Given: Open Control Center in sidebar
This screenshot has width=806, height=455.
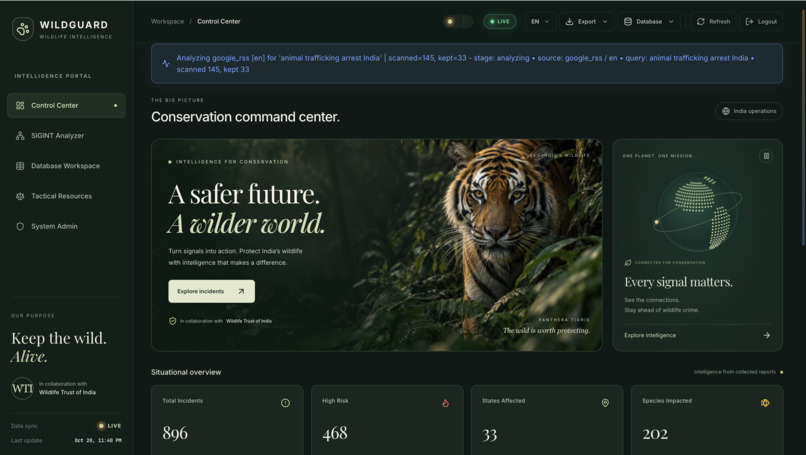Looking at the screenshot, I should (66, 105).
